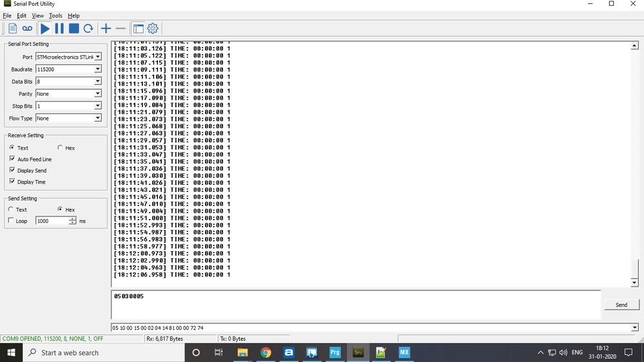Open the Serial Port Utility taskbar icon
The width and height of the screenshot is (644, 362).
(358, 352)
